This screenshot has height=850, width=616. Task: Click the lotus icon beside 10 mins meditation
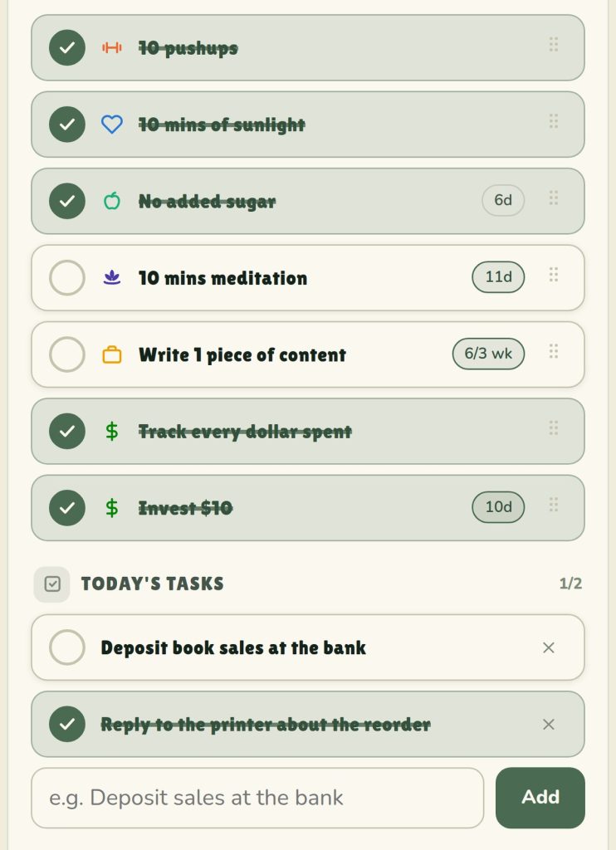[112, 277]
